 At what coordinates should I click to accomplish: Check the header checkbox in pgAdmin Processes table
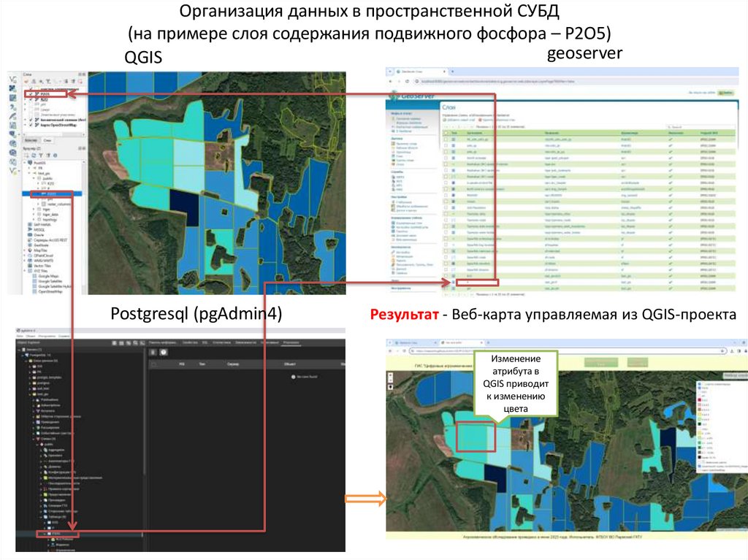(x=153, y=364)
